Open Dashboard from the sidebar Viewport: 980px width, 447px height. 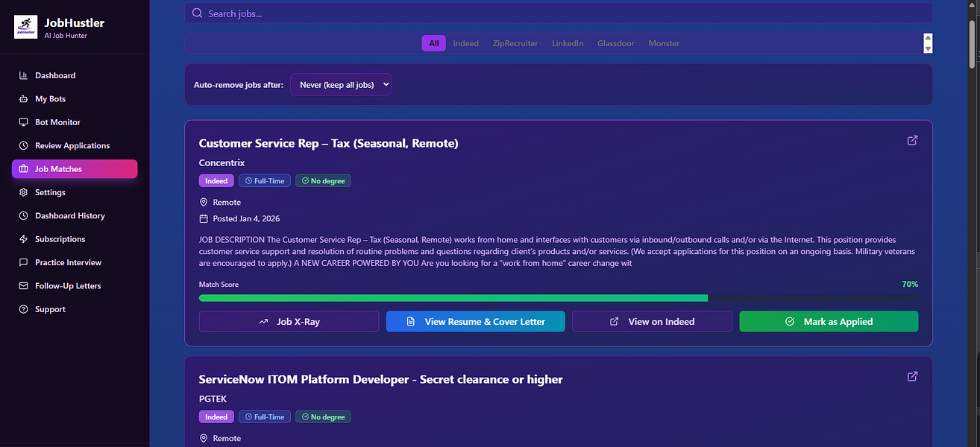pyautogui.click(x=75, y=75)
